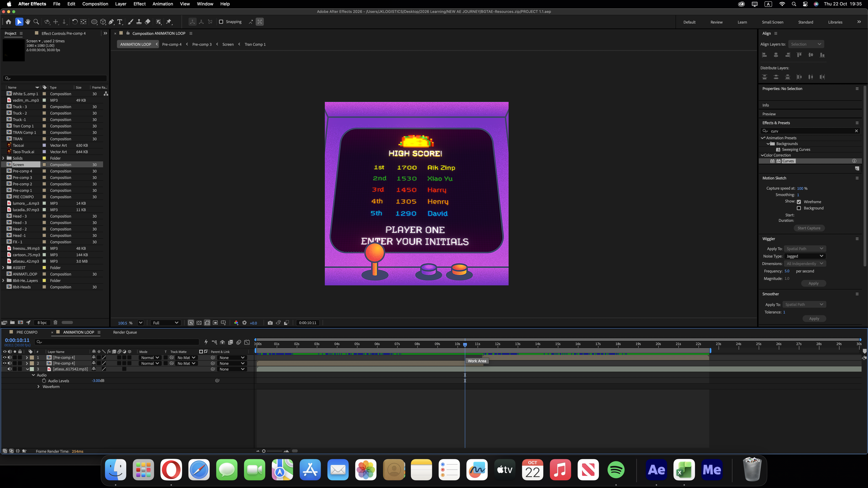Open Align Layers to Selection dropdown

click(806, 44)
